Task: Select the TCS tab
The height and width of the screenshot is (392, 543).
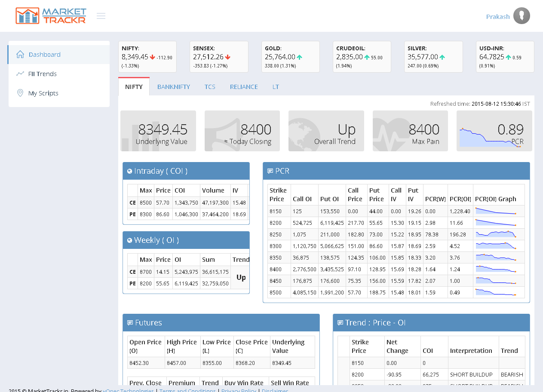Action: click(210, 87)
